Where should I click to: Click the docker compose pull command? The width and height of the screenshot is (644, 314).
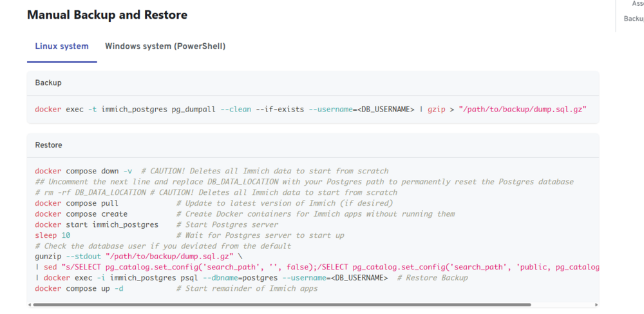coord(77,203)
